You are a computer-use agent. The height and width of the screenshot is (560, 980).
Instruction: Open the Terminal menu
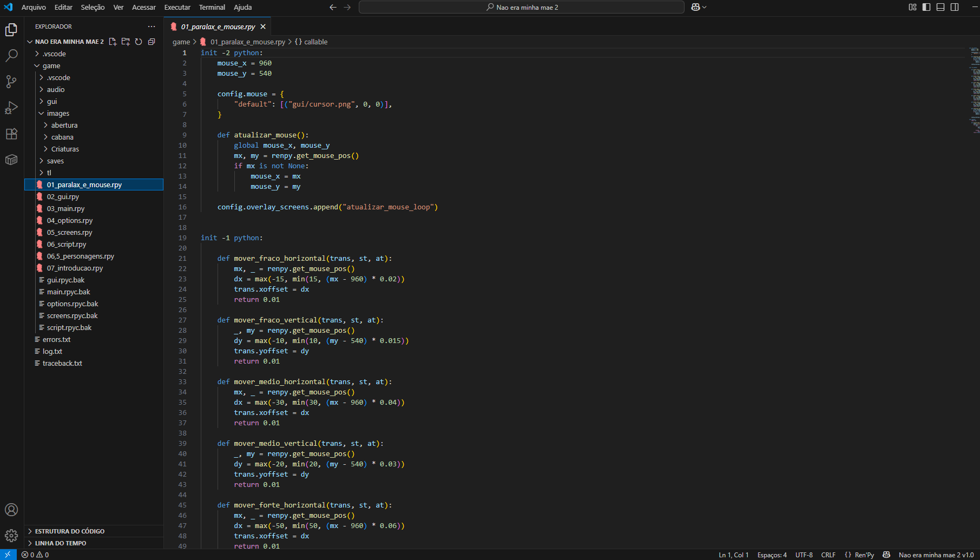tap(212, 7)
